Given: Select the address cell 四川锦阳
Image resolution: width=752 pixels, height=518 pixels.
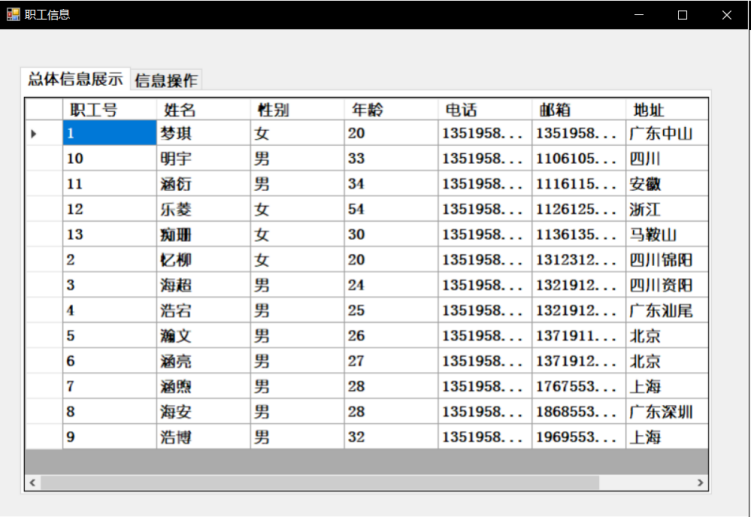Looking at the screenshot, I should pos(667,259).
